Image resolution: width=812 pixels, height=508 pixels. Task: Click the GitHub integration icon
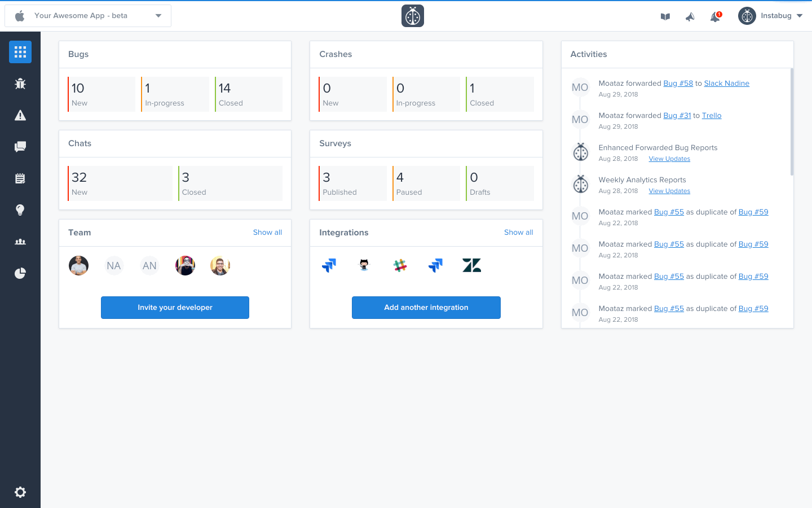pos(364,265)
